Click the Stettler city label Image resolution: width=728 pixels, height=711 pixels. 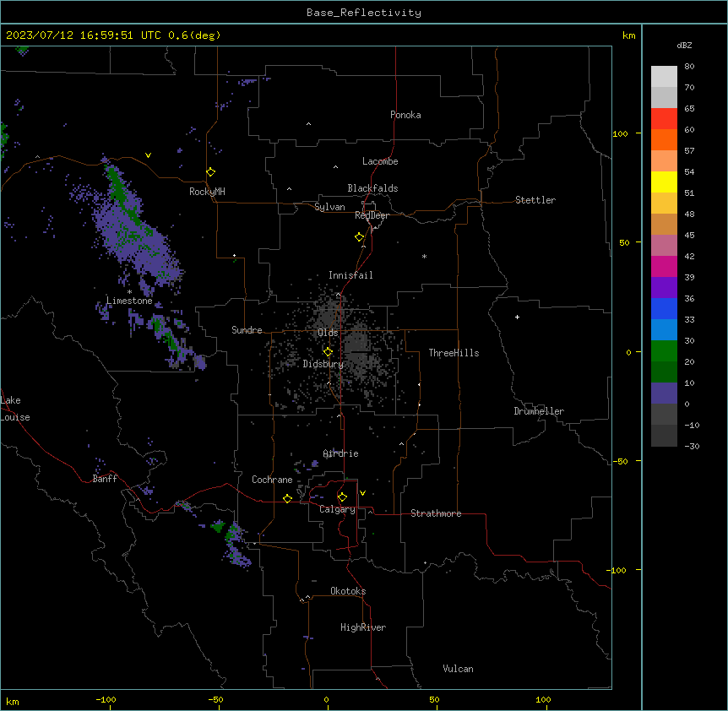tap(535, 200)
